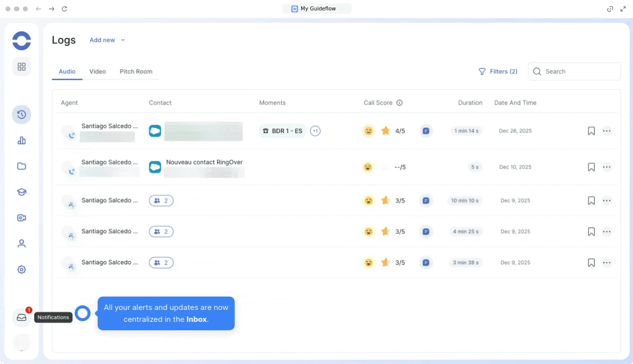Open transcript icon for the Dec 26 call
Screen dimensions: 633x364
[426, 131]
